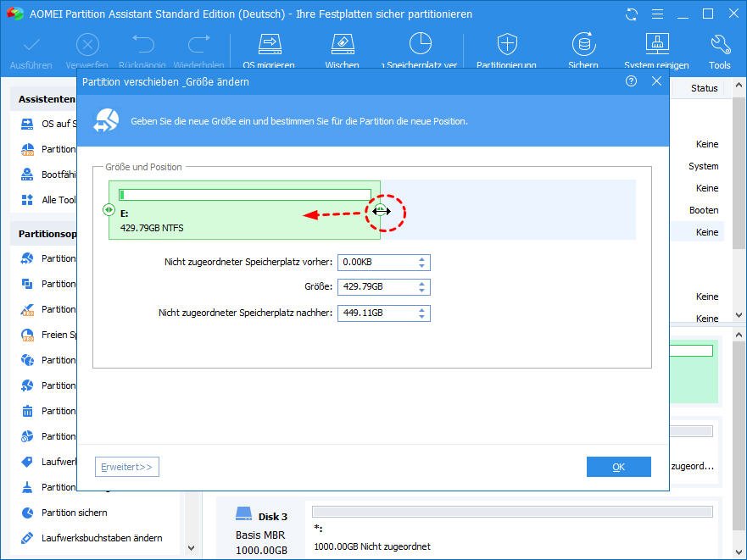Click the Disk 3 drive icon

pos(244,513)
